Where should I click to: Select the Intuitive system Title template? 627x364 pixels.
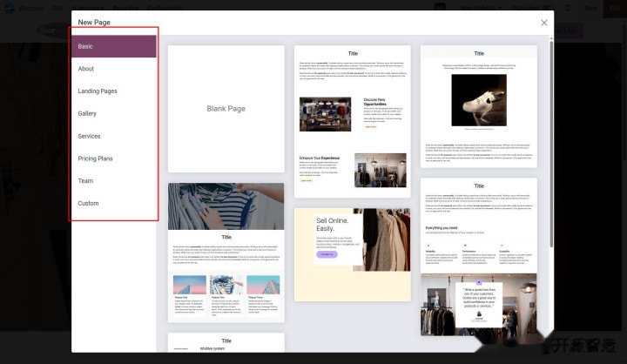point(226,343)
